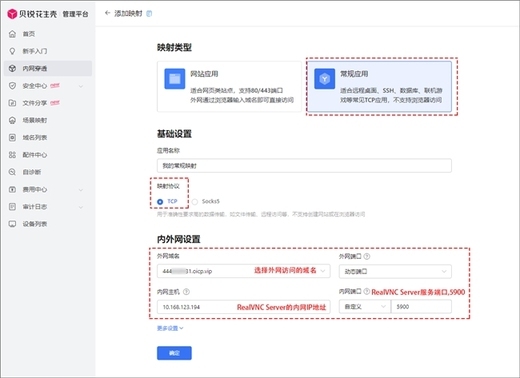Click the 贝锐花生壳 logo icon
The height and width of the screenshot is (378, 520).
click(12, 14)
